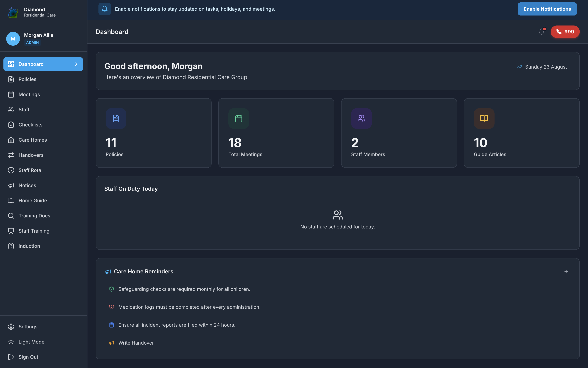Viewport: 588px width, 368px height.
Task: Add a new Care Home reminder
Action: (x=566, y=271)
